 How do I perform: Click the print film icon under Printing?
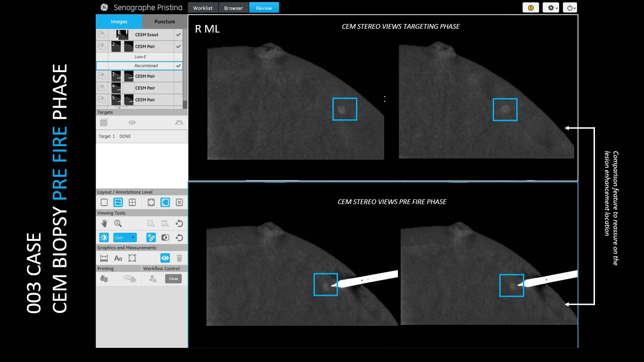tap(104, 279)
